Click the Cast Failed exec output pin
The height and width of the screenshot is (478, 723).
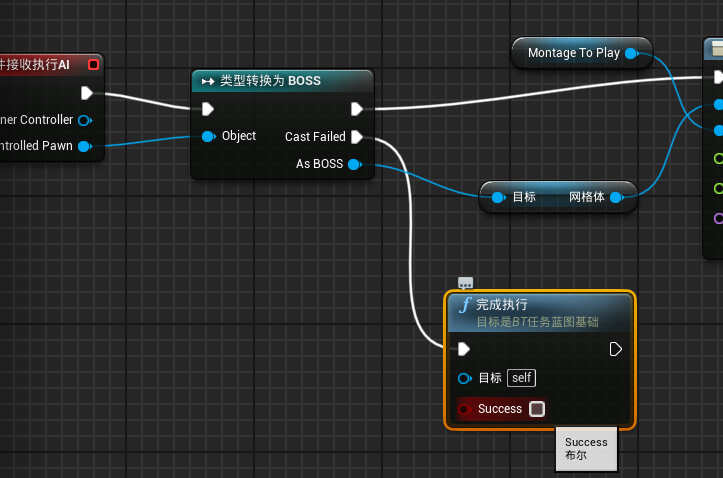[x=357, y=137]
